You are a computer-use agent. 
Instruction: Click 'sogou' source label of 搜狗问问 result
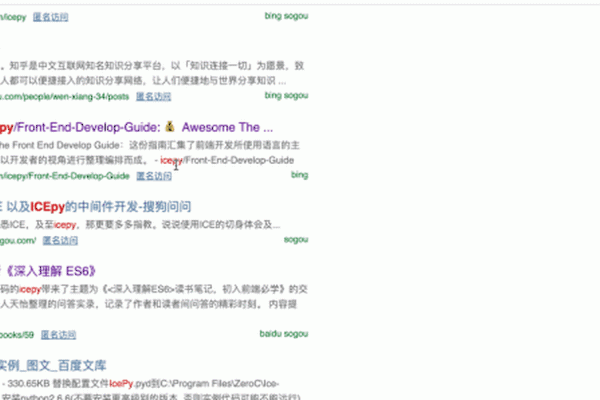pyautogui.click(x=296, y=240)
